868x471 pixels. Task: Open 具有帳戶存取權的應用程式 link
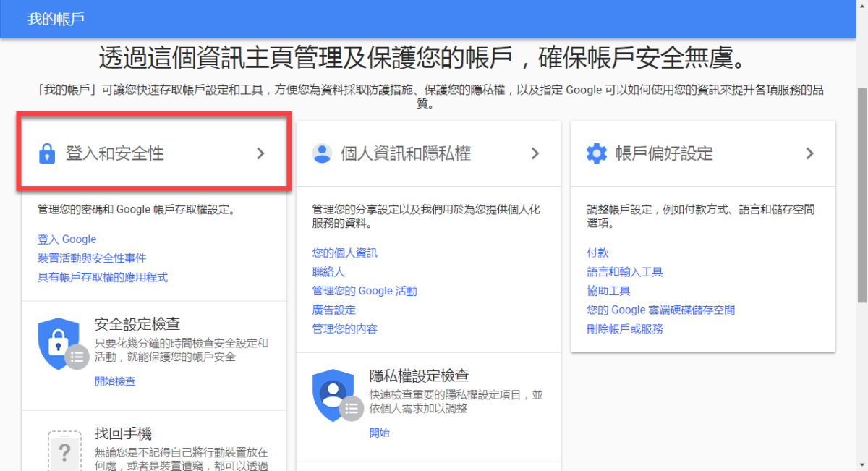pos(103,277)
